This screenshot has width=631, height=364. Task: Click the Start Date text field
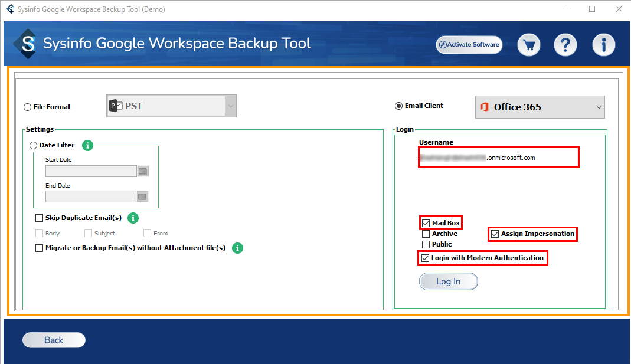coord(91,171)
